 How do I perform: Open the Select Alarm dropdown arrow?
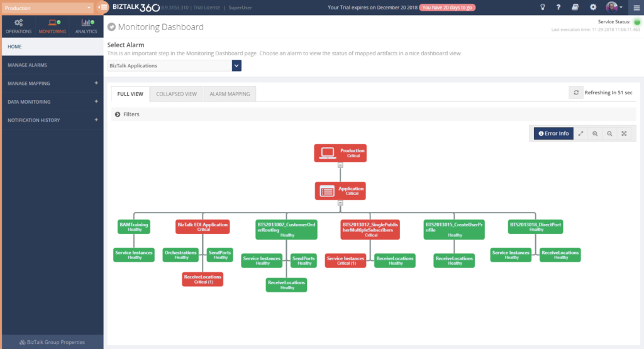pos(236,65)
